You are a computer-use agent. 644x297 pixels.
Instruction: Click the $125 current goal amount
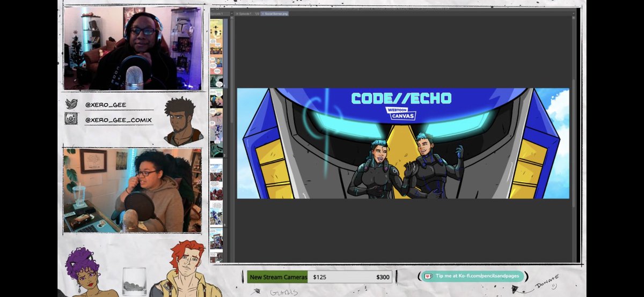click(x=320, y=277)
